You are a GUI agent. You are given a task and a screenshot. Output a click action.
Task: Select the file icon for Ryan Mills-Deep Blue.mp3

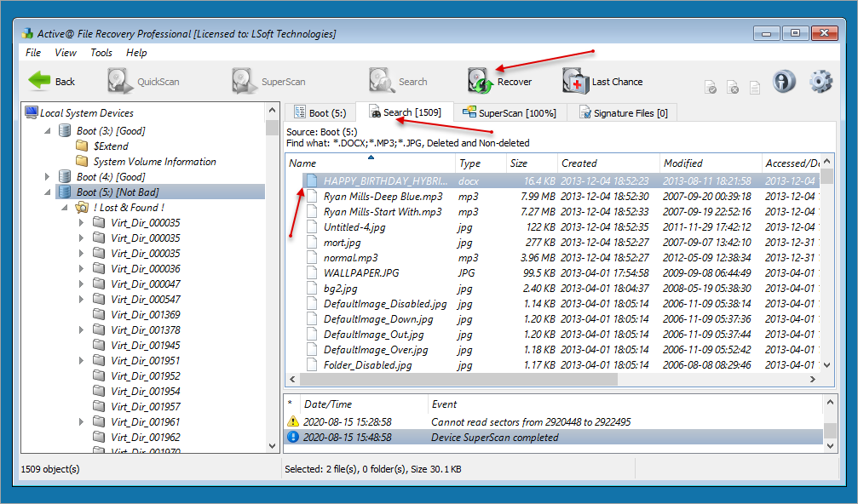coord(312,196)
